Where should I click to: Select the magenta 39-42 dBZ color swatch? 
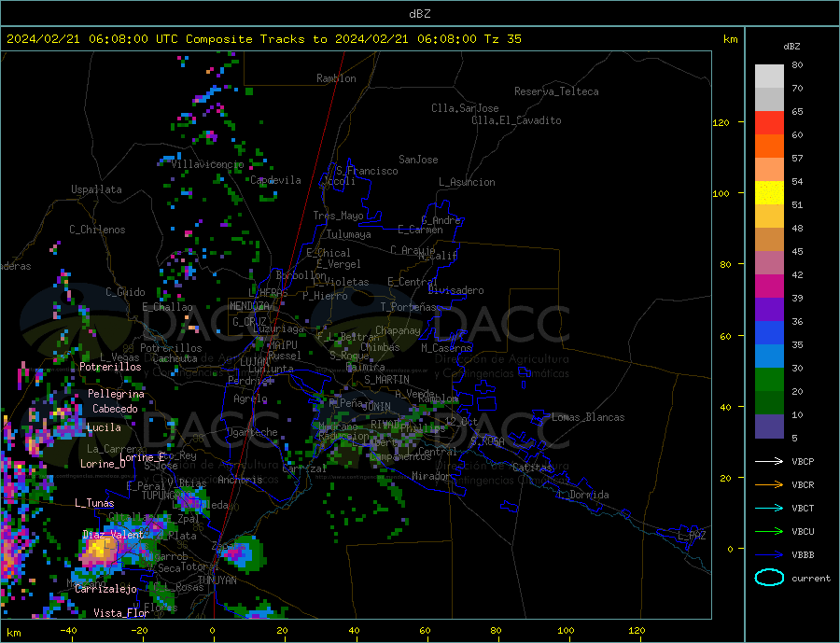click(769, 287)
